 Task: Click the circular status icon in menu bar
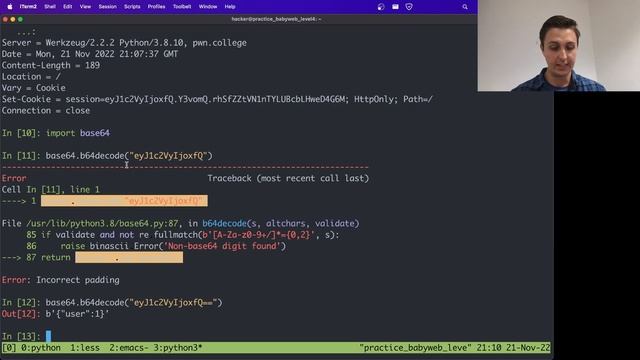381,7
